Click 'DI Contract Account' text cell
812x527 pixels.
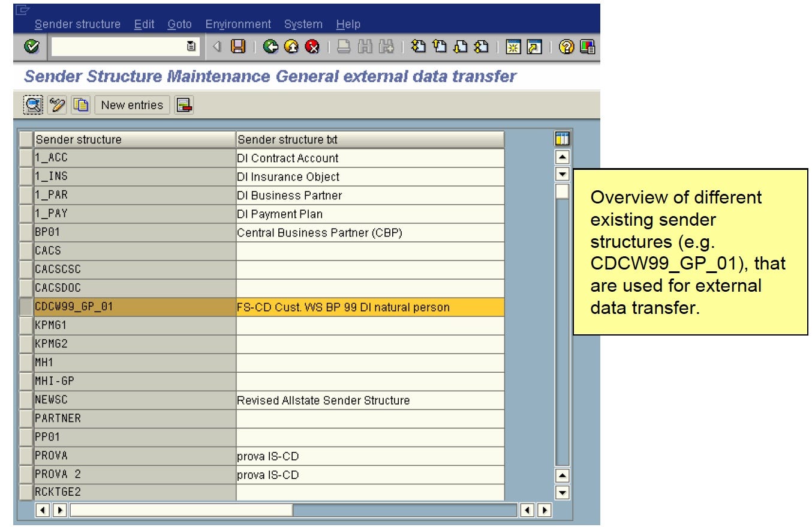coord(370,158)
